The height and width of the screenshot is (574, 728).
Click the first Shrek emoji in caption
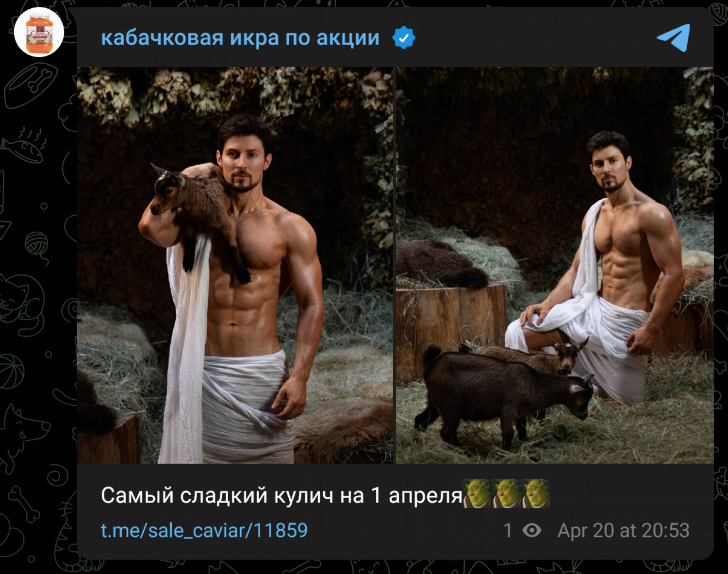tap(477, 493)
